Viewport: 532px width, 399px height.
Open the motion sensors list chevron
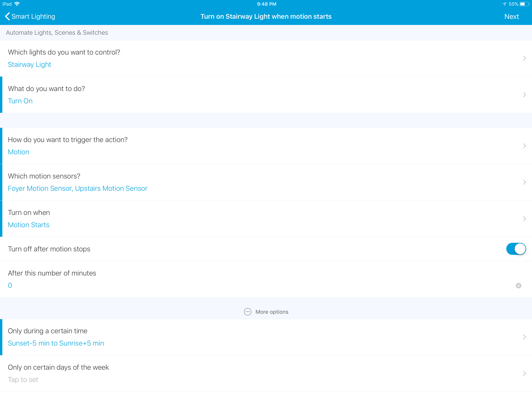(524, 182)
